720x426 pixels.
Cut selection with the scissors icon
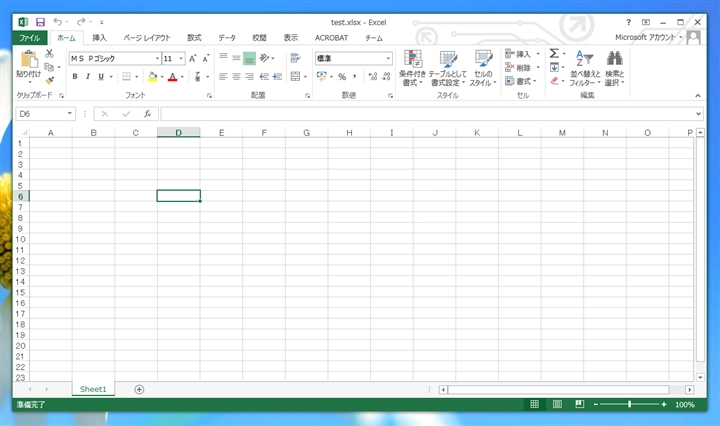(x=49, y=53)
